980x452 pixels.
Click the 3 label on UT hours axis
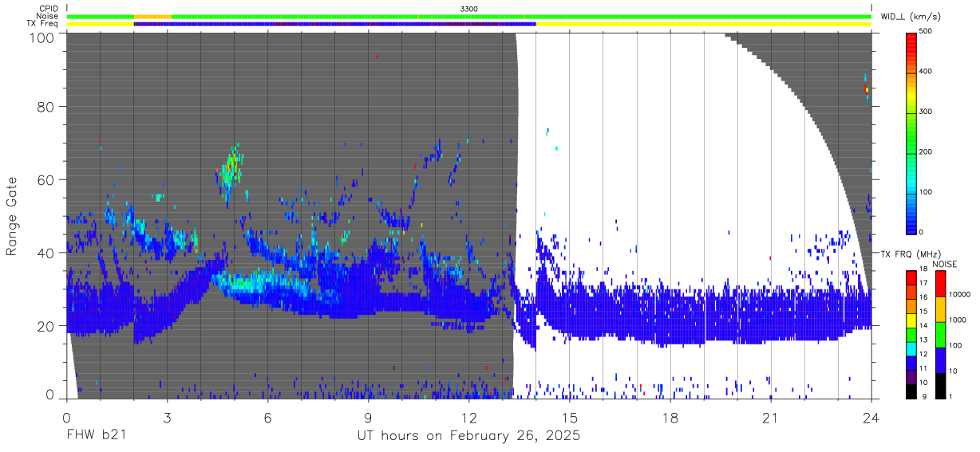[x=168, y=418]
